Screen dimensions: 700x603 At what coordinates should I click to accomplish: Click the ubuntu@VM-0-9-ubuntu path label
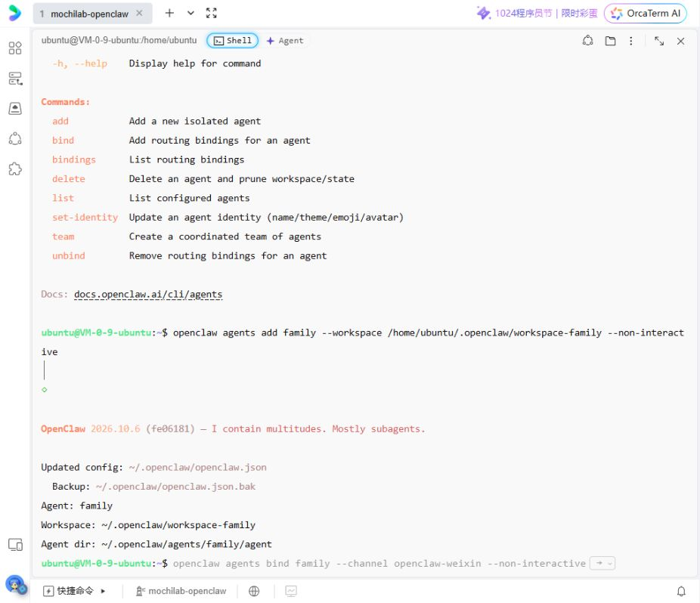(119, 40)
